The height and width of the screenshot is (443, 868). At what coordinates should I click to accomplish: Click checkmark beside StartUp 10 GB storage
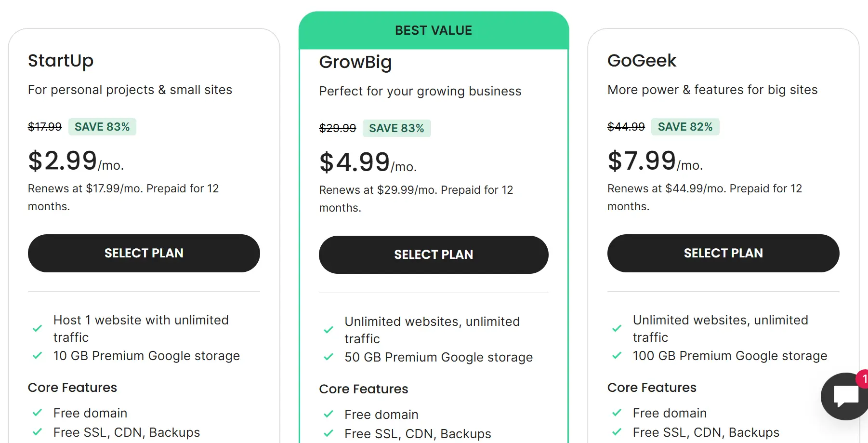(37, 356)
